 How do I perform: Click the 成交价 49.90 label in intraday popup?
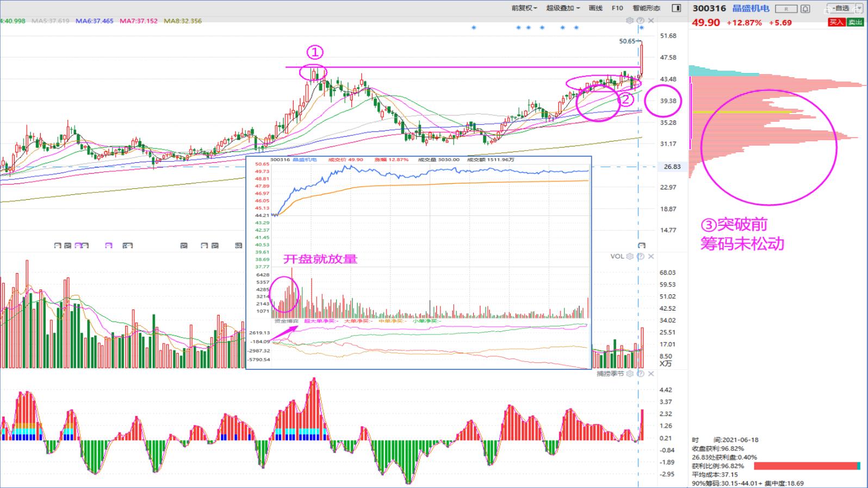pyautogui.click(x=345, y=159)
